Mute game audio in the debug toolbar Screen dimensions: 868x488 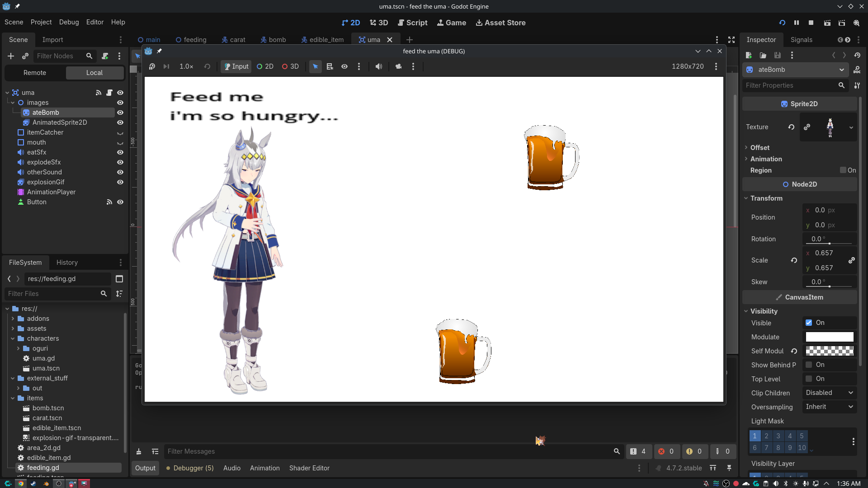[x=379, y=66]
